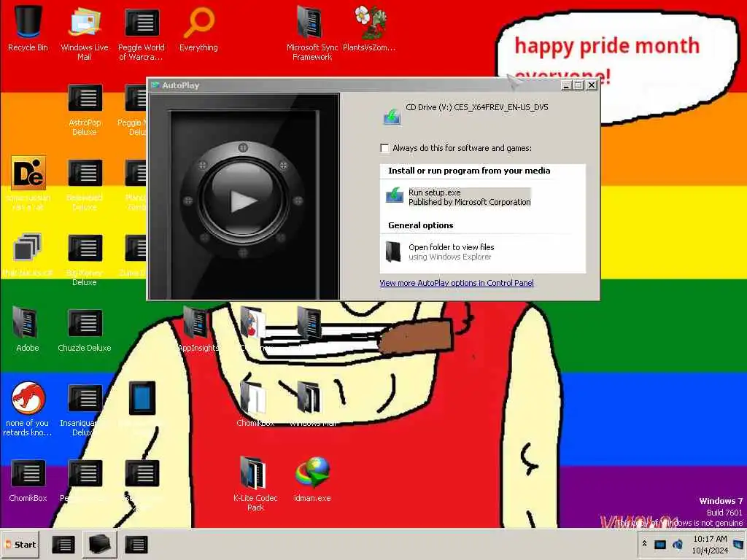Select the blue screen tablet desktop icon
747x560 pixels.
142,397
